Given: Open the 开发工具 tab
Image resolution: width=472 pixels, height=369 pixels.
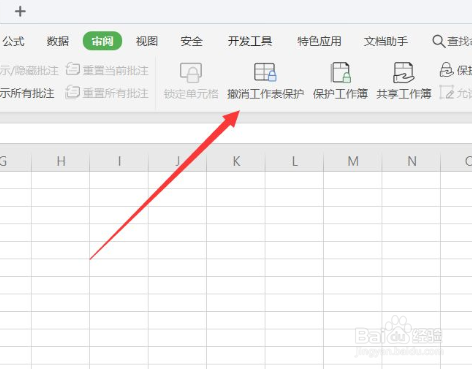Looking at the screenshot, I should click(x=250, y=41).
